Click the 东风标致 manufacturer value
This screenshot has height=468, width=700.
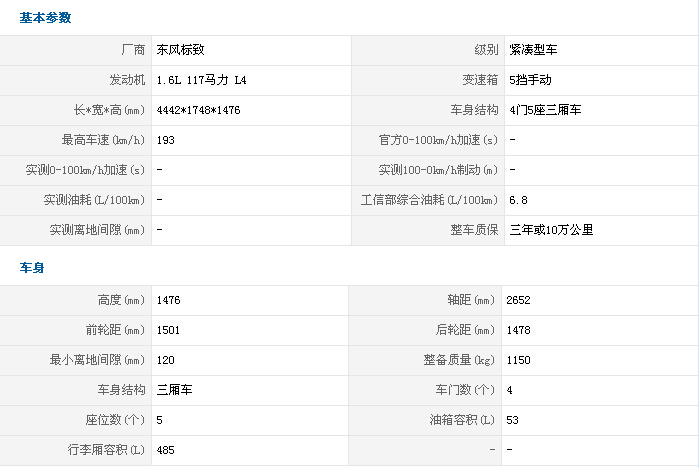(x=181, y=49)
